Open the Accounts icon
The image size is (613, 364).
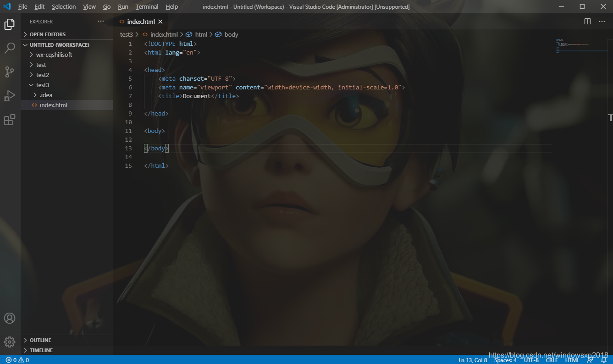[x=10, y=318]
